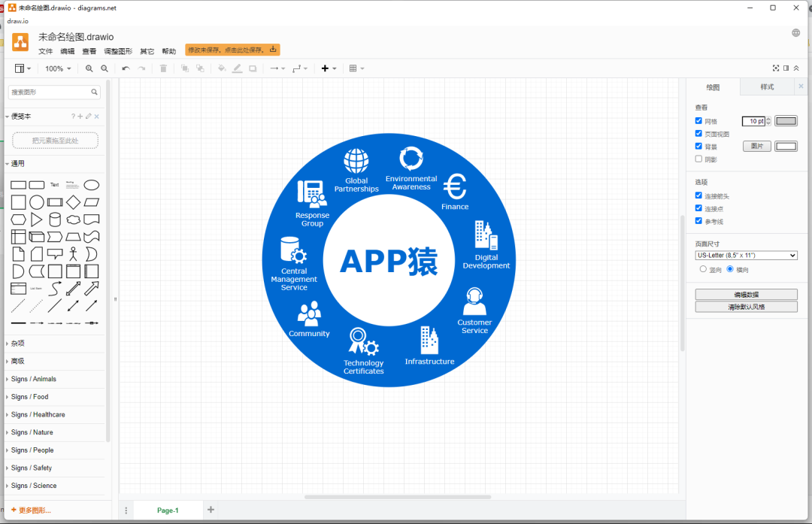Click the shadow toolbar icon

[x=253, y=68]
